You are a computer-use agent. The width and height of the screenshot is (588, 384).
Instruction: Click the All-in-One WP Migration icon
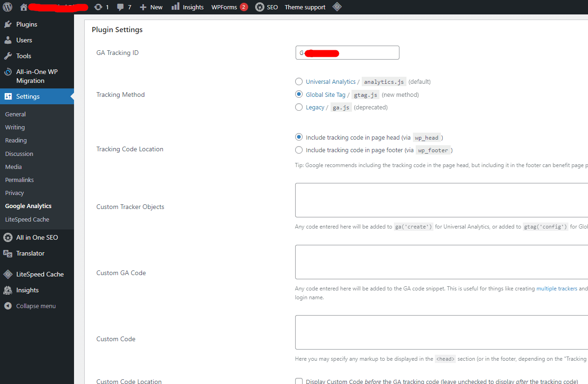[8, 72]
